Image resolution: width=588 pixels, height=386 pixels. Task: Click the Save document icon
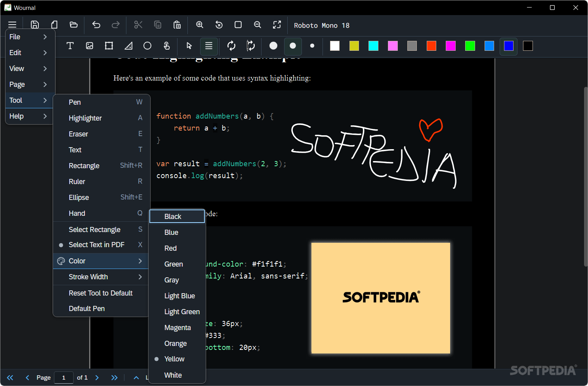click(x=35, y=25)
